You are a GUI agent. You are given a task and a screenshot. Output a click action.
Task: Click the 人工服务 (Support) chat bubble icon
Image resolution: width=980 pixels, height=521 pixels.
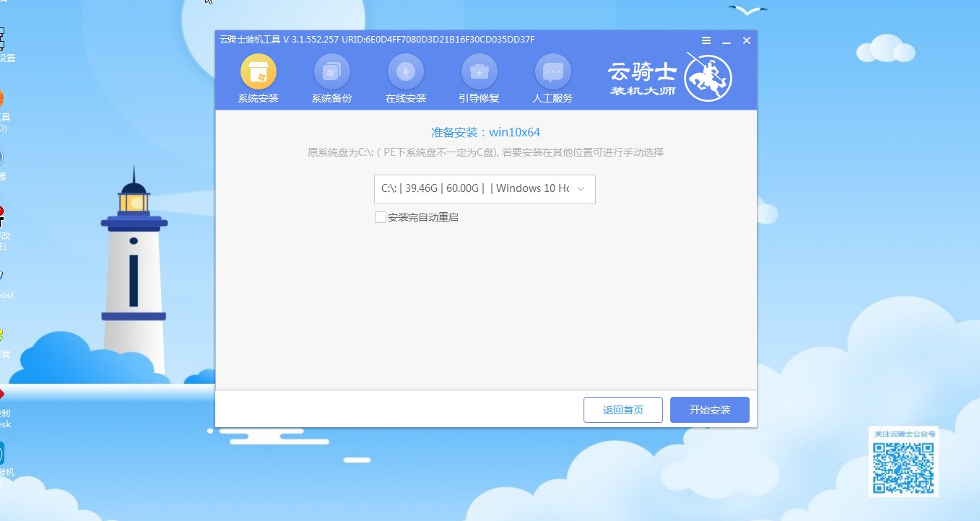[552, 72]
